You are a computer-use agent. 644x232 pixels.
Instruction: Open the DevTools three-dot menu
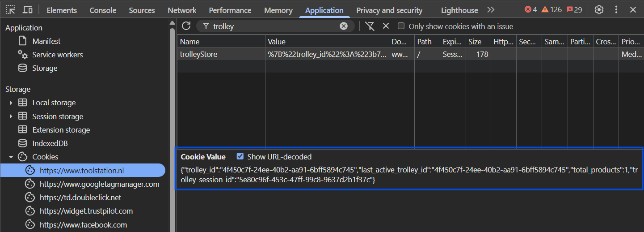tap(616, 10)
